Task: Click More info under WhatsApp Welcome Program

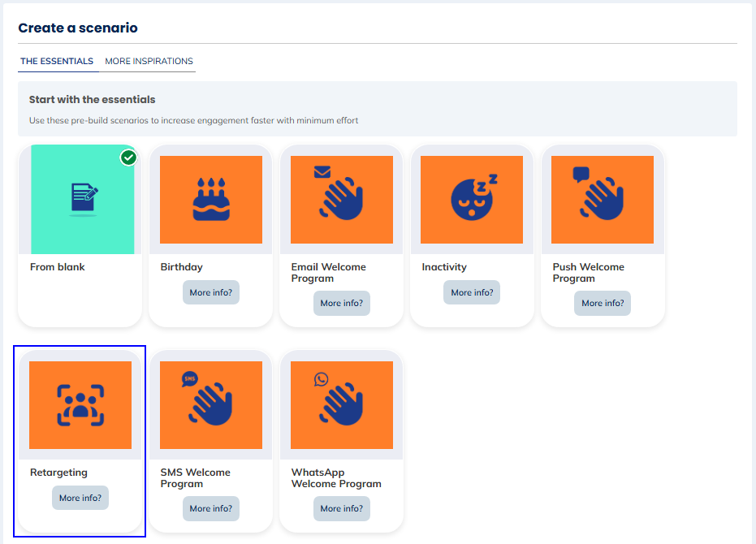Action: coord(341,508)
